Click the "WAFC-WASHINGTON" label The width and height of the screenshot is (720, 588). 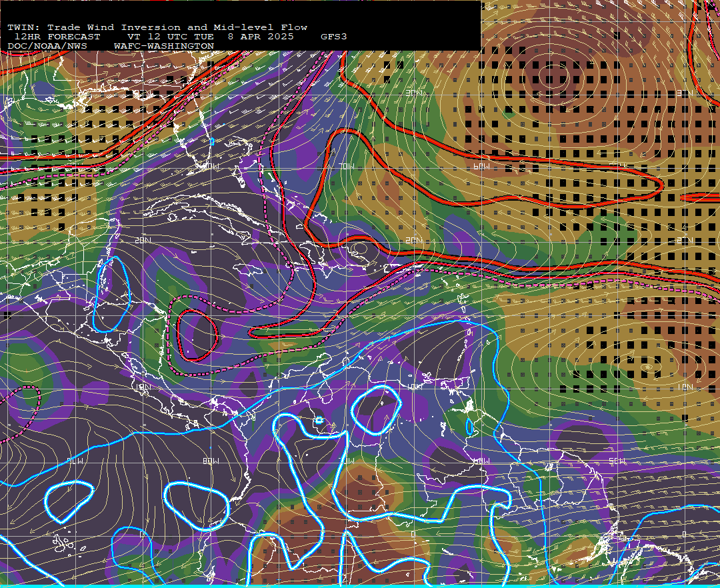click(164, 47)
